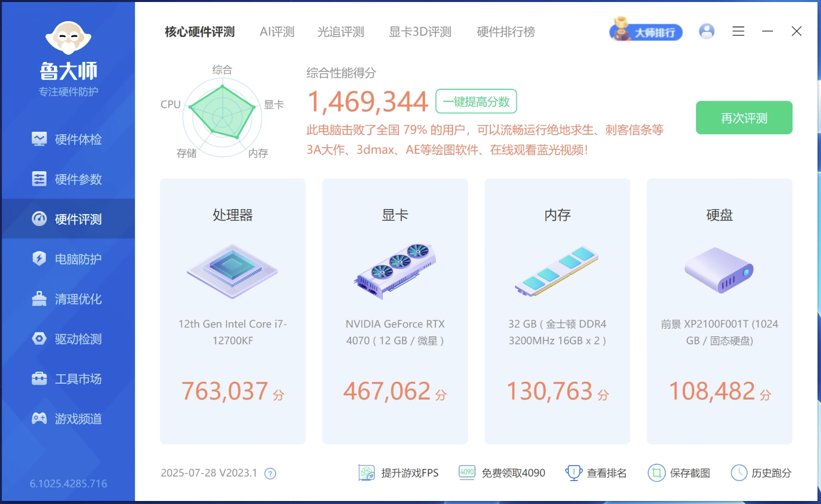This screenshot has width=821, height=504.
Task: Open the hamburger main menu
Action: [x=739, y=31]
